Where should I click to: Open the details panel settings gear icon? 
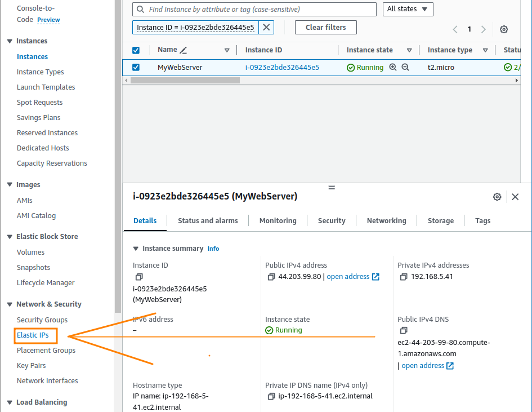[497, 197]
